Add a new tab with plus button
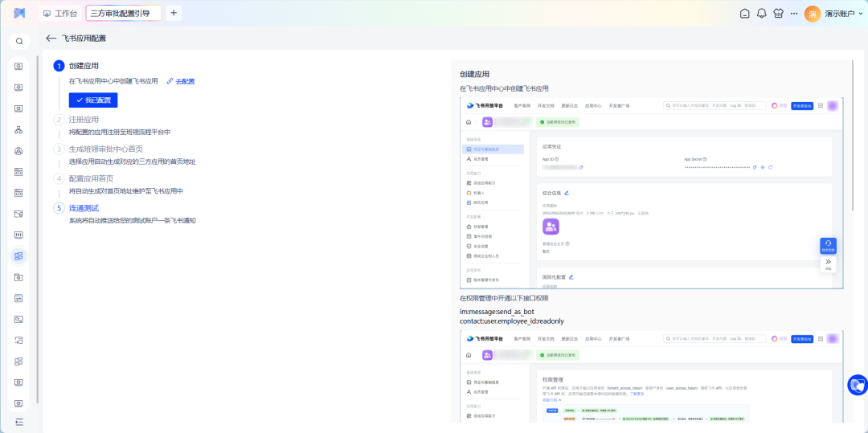Viewport: 868px width, 433px height. [174, 14]
